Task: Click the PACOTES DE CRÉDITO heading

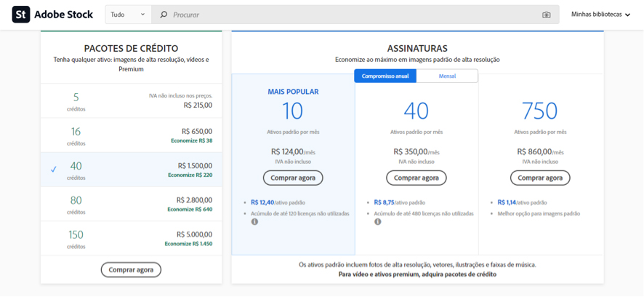Action: pos(131,49)
